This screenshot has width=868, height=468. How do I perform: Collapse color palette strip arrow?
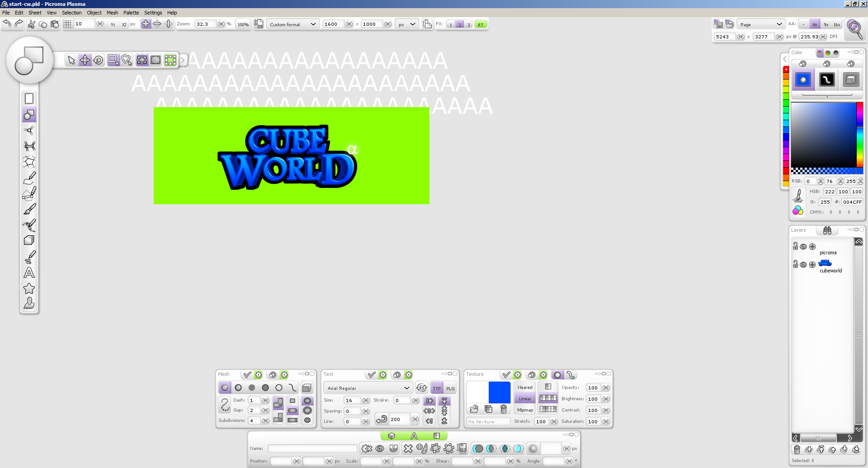tap(785, 59)
